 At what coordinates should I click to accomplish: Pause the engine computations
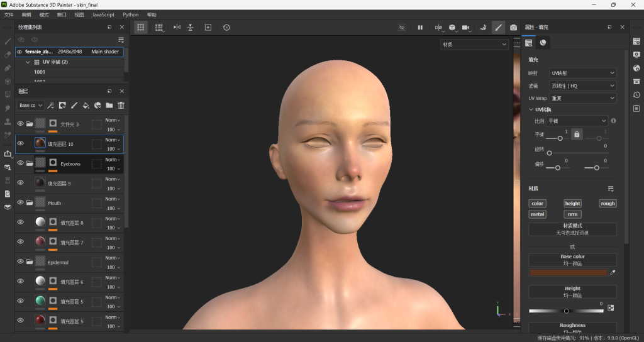pos(420,28)
